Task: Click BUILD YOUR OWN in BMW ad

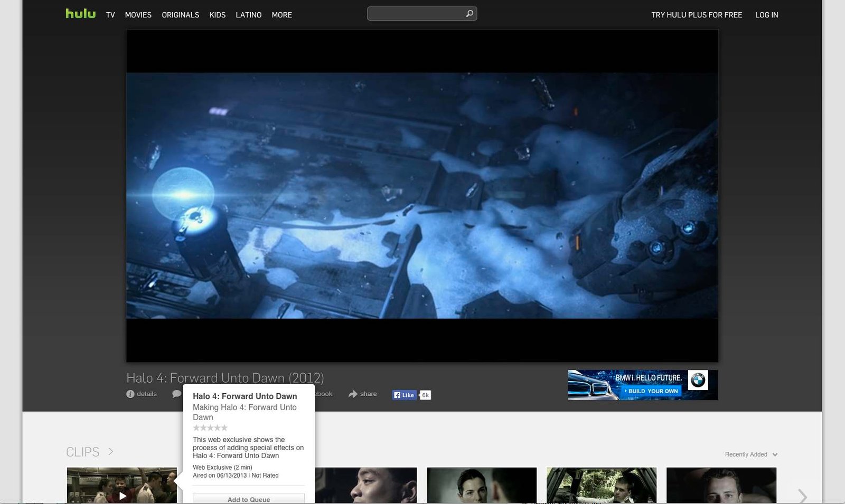Action: (652, 391)
